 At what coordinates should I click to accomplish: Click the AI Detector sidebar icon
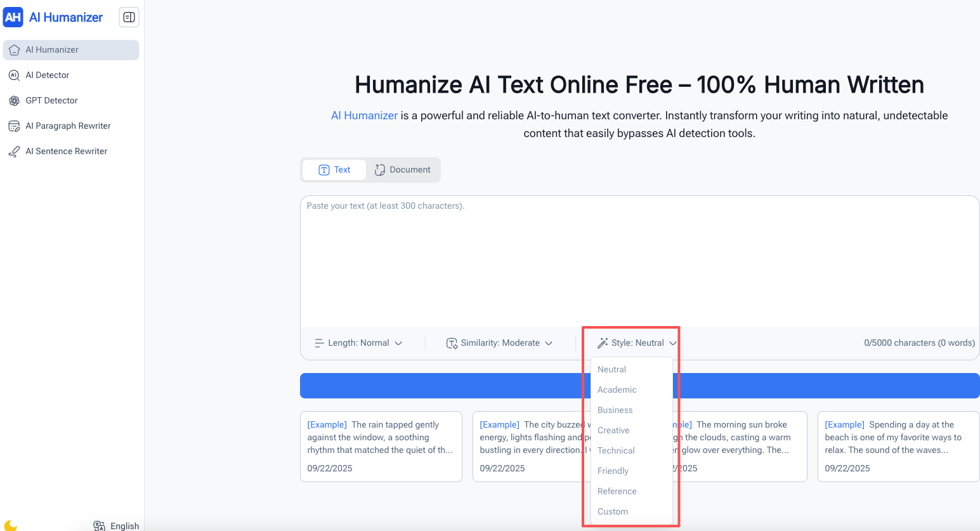(x=14, y=75)
